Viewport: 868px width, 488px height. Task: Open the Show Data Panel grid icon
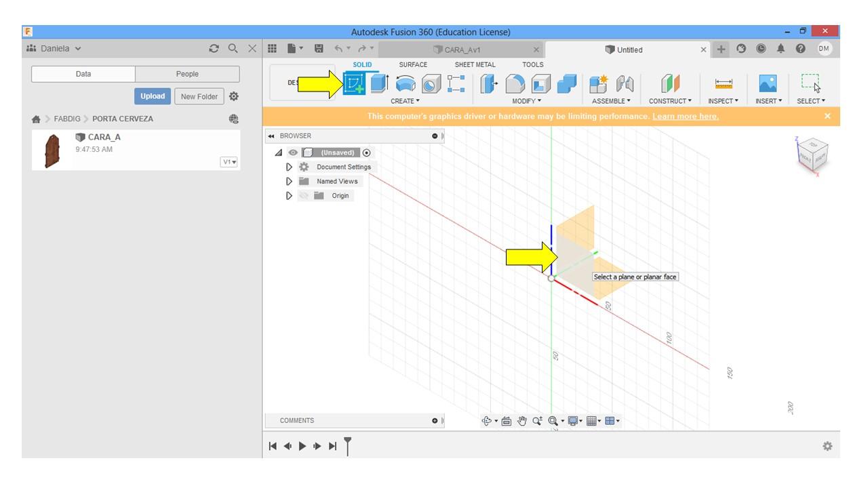tap(273, 49)
